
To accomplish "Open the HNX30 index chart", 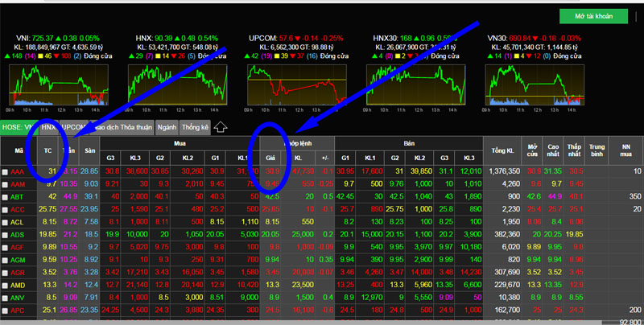I will (415, 85).
